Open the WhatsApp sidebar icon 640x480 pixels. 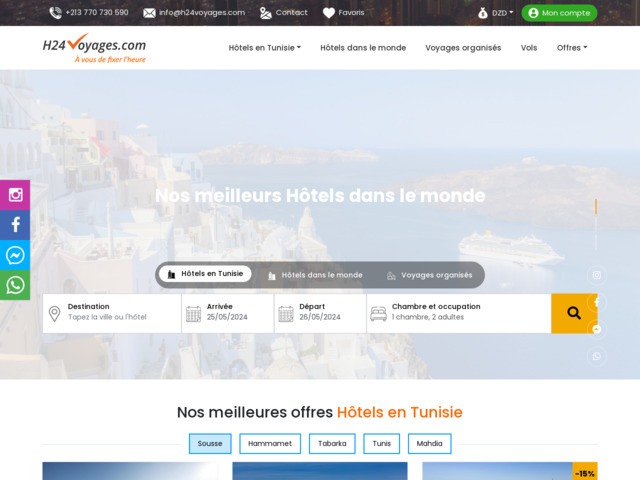coord(15,285)
